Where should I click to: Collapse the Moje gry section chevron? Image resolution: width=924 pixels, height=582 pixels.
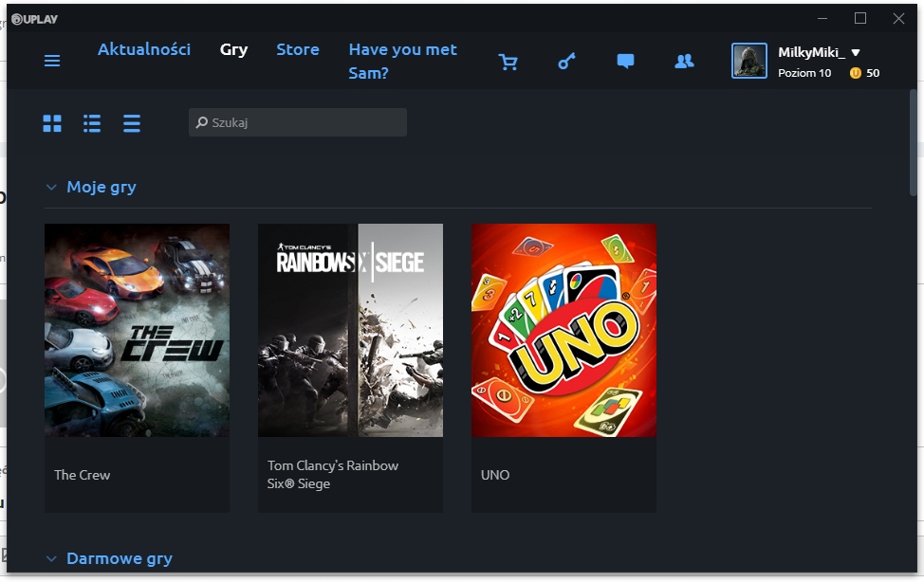51,188
